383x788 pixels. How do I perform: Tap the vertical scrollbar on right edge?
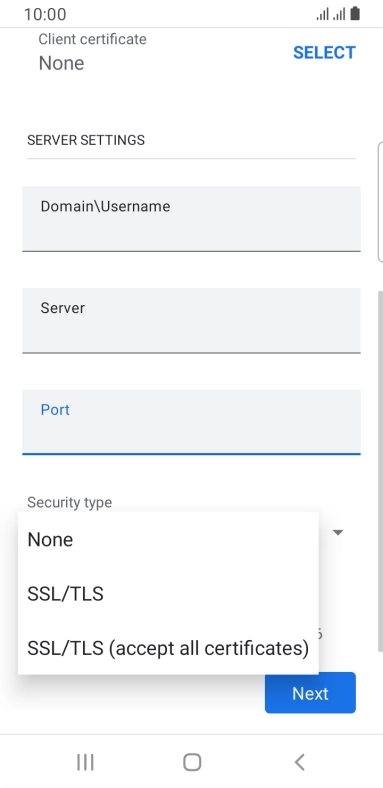pyautogui.click(x=380, y=471)
